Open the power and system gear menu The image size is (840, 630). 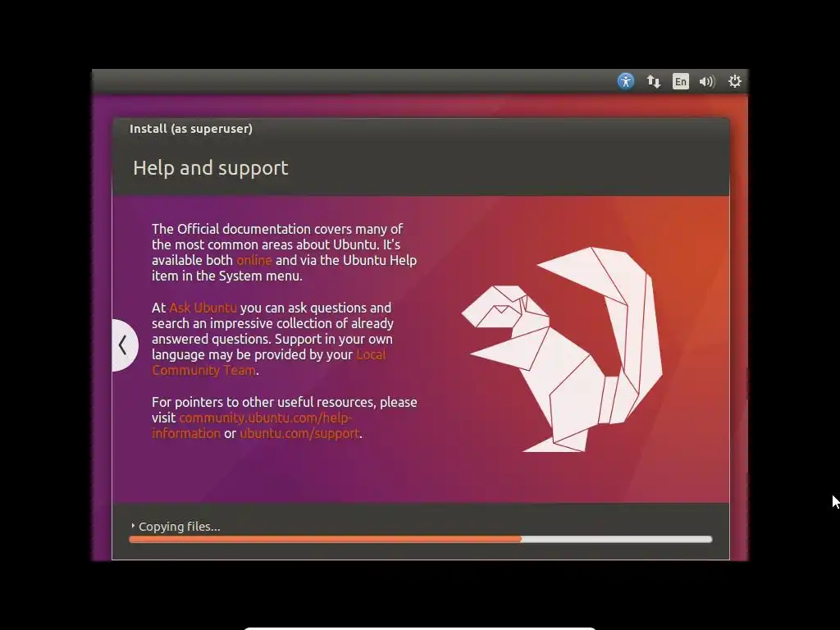734,81
